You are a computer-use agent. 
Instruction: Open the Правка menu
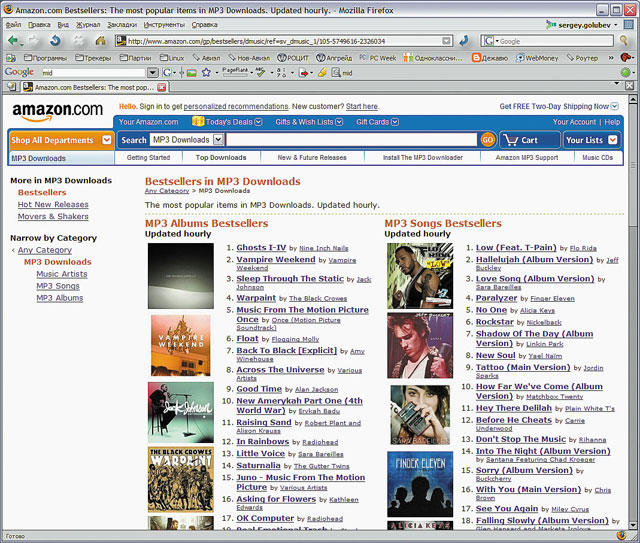[x=39, y=24]
